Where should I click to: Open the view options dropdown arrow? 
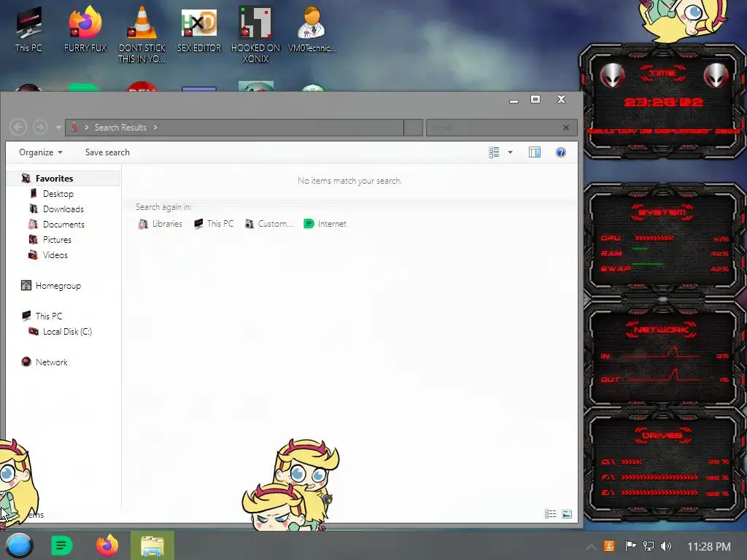(510, 152)
